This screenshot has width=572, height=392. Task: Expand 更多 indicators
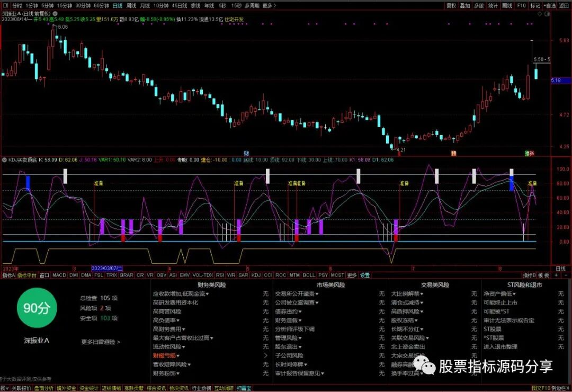point(352,275)
